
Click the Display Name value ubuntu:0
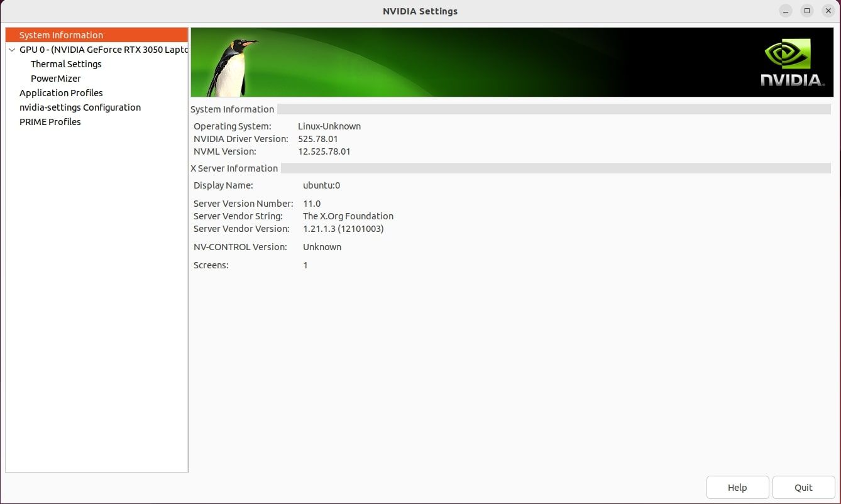(321, 185)
